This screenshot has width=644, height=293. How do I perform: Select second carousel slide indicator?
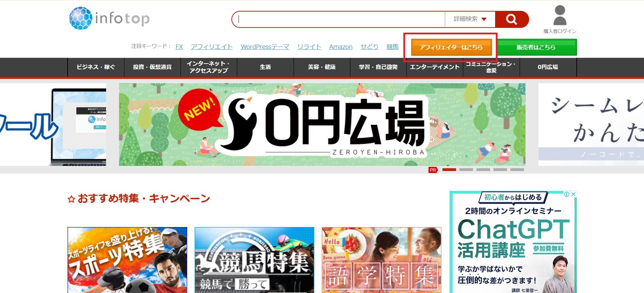tap(466, 169)
